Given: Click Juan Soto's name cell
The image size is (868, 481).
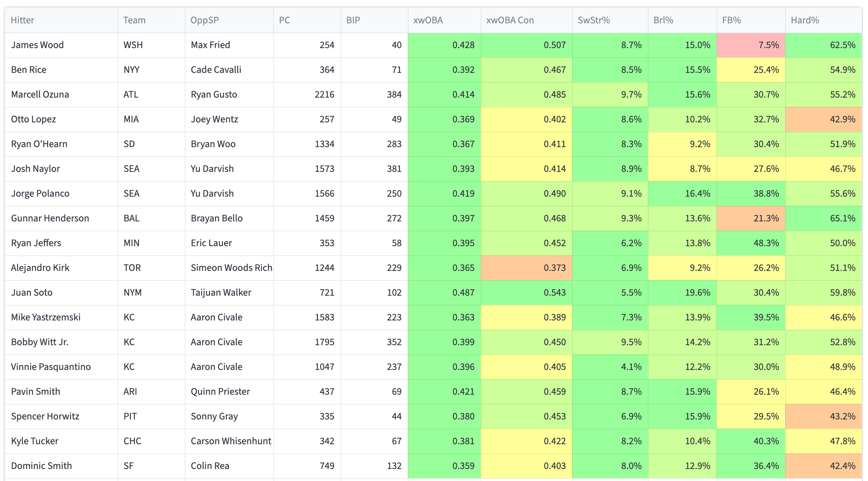Looking at the screenshot, I should click(32, 292).
